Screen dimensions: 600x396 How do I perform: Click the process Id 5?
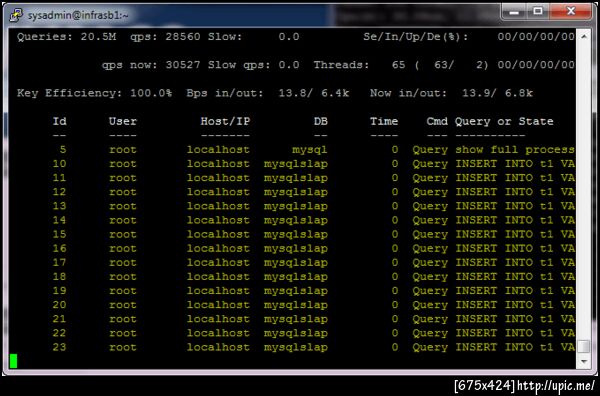[x=63, y=150]
